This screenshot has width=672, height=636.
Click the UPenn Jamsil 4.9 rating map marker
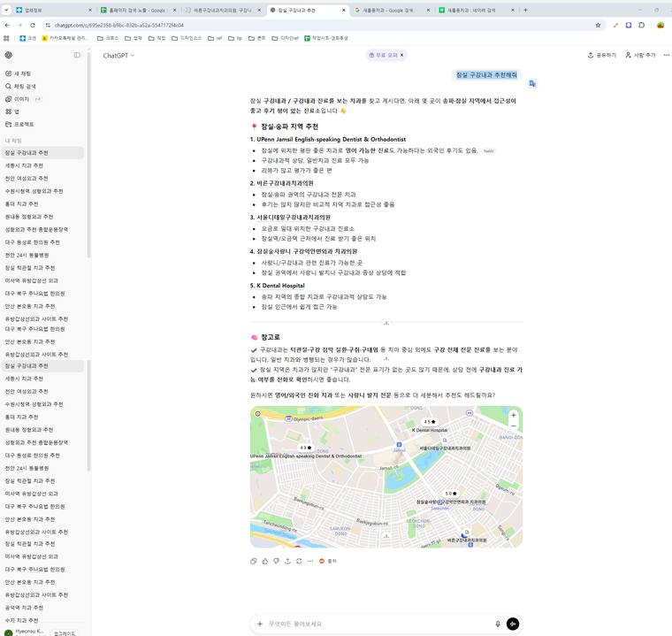[x=306, y=448]
